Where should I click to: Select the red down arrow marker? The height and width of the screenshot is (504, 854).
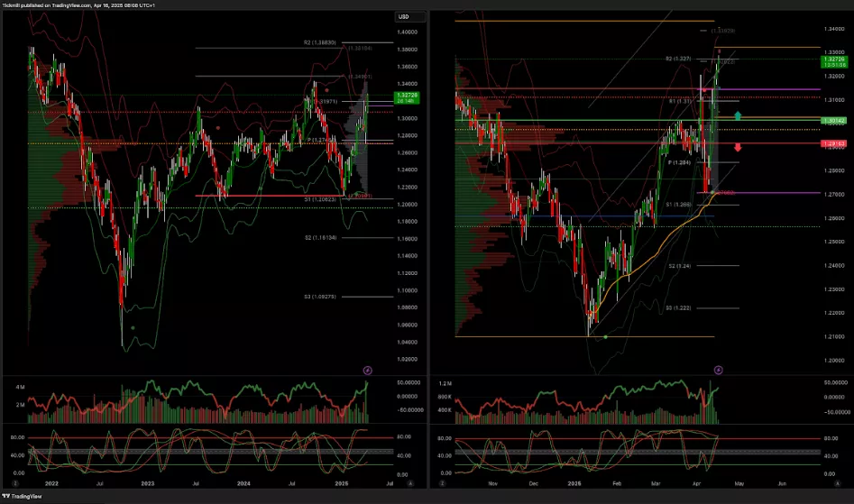[x=739, y=147]
